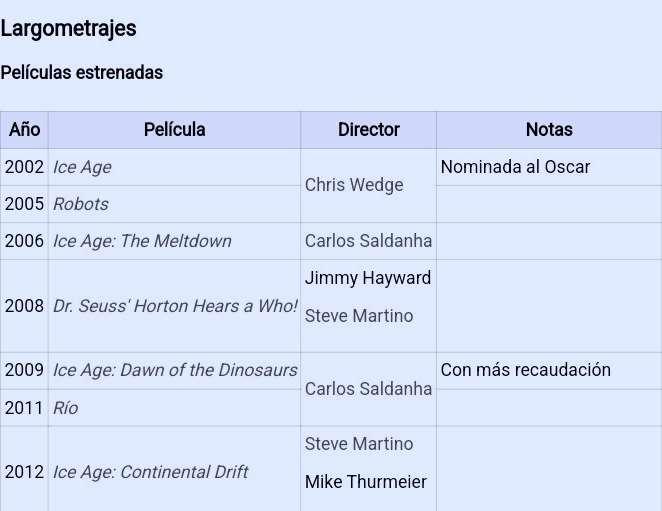Click the Notas column header
The width and height of the screenshot is (662, 511).
point(549,130)
